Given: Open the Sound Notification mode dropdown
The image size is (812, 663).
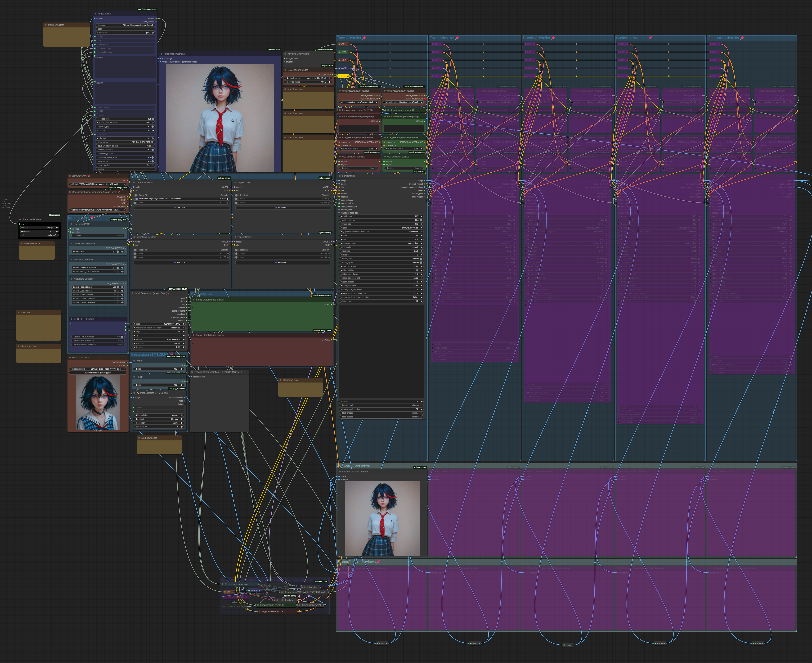Looking at the screenshot, I should [40, 228].
